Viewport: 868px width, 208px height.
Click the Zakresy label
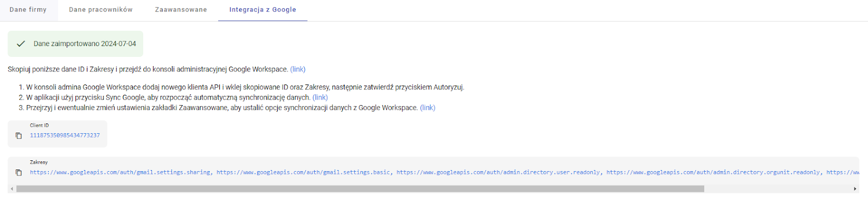[x=39, y=162]
